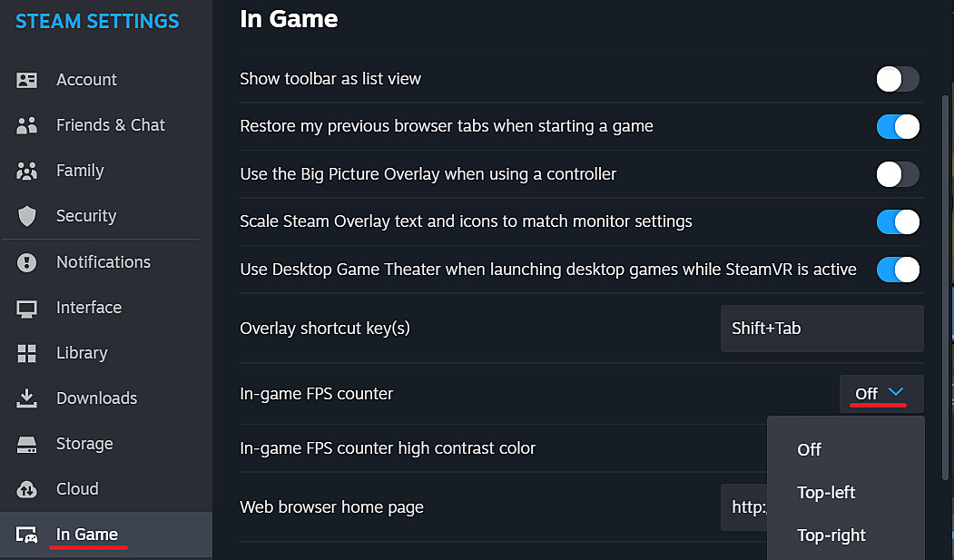
Task: Click the Friends & Chat people icon
Action: 27,125
